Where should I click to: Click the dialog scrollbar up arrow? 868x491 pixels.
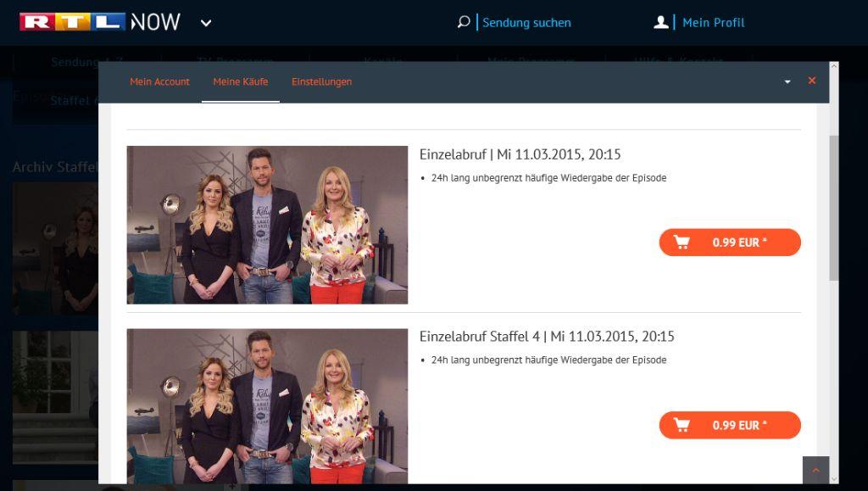(x=834, y=66)
